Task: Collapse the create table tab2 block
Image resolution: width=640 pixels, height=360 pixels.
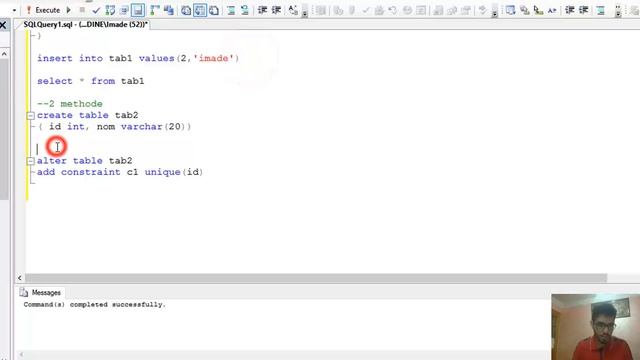Action: pyautogui.click(x=31, y=116)
